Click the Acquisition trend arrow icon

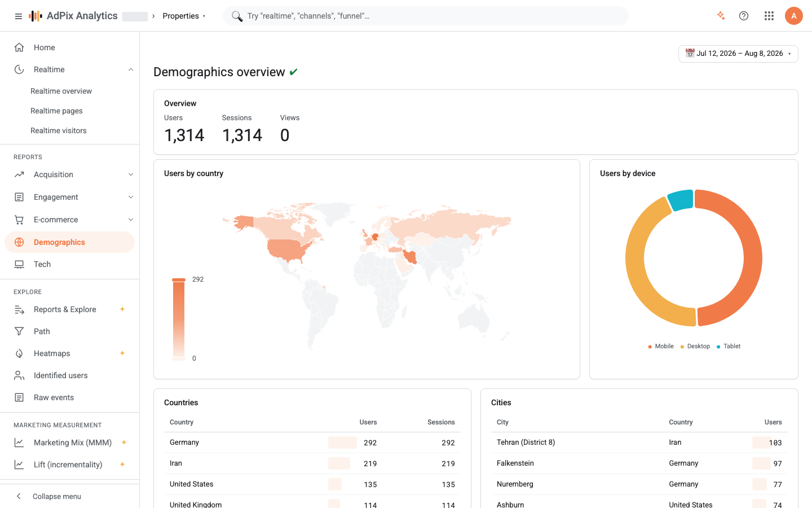[19, 174]
